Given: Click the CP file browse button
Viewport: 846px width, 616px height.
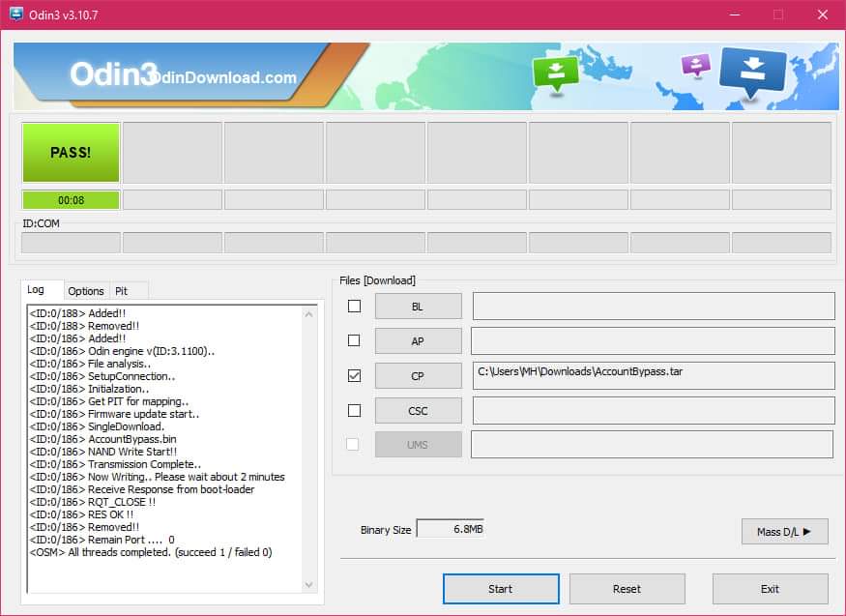Looking at the screenshot, I should click(418, 376).
